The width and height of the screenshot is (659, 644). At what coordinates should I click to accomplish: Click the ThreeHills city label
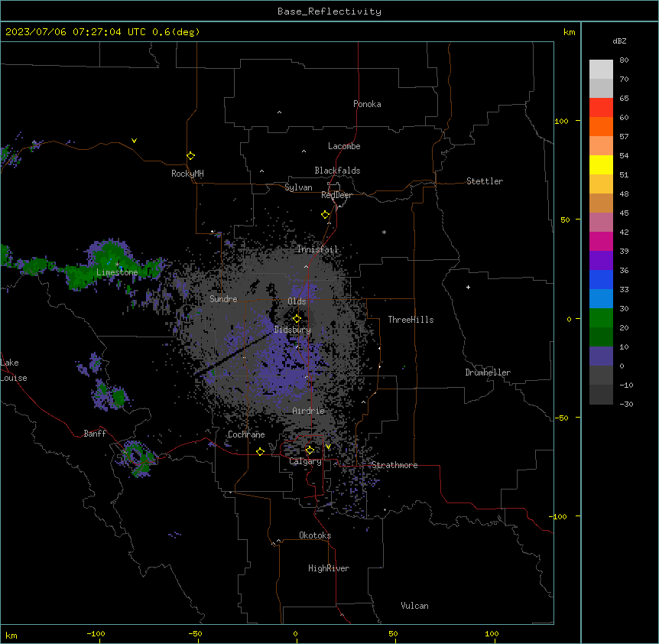click(411, 320)
